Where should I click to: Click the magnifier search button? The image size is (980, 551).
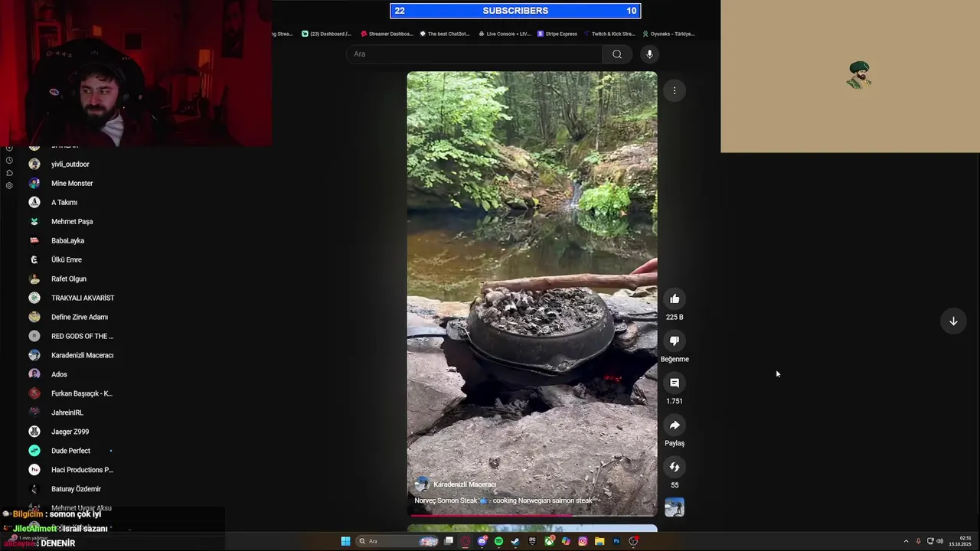click(x=617, y=54)
